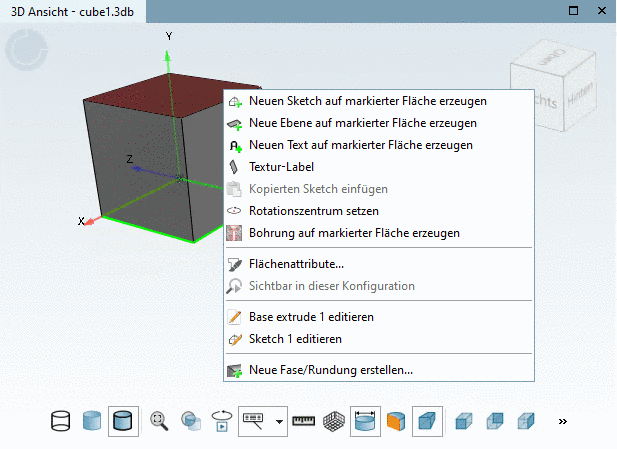Viewport: 617px width, 449px height.
Task: Click the zoom-to-fit magnifier icon
Action: point(159,421)
